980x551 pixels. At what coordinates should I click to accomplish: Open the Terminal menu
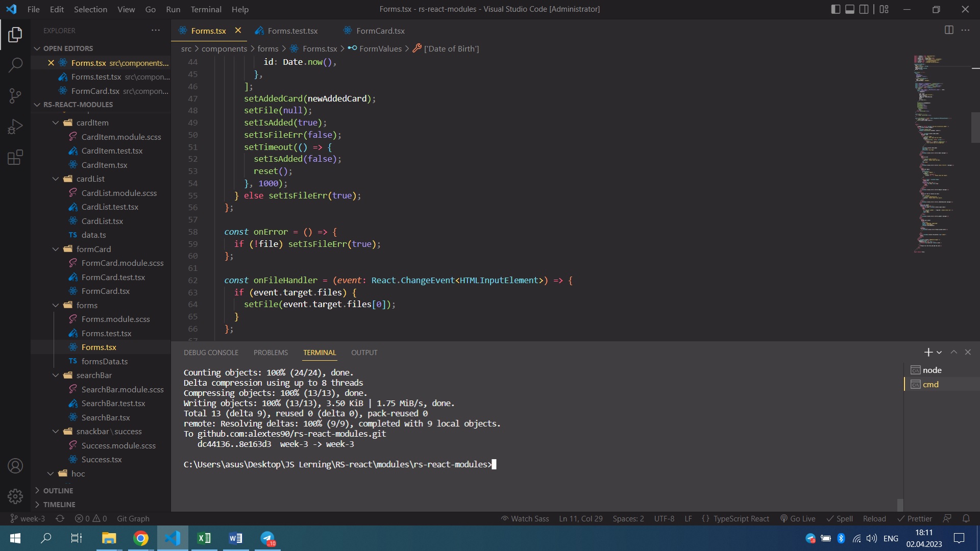point(206,9)
